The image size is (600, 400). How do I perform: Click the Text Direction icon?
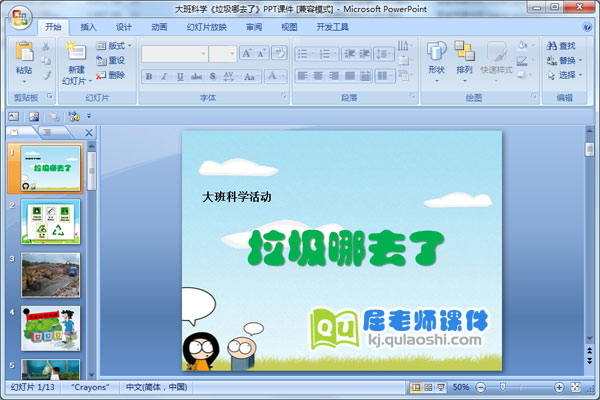point(403,46)
